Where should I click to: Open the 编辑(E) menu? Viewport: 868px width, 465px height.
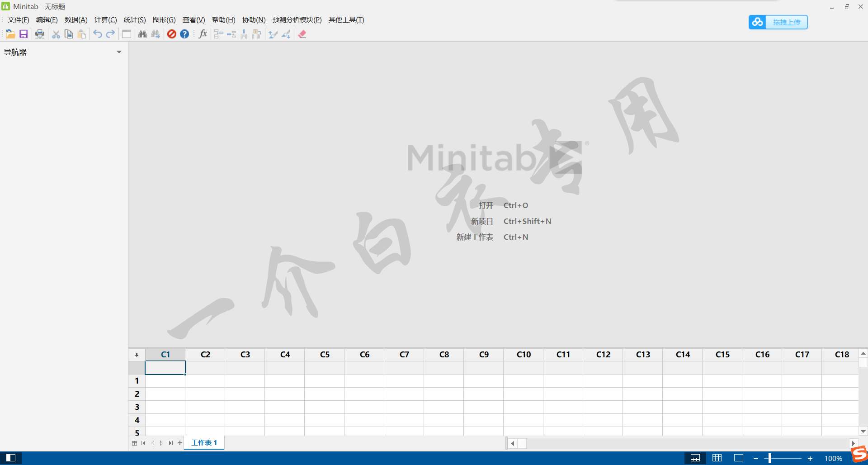tap(47, 20)
